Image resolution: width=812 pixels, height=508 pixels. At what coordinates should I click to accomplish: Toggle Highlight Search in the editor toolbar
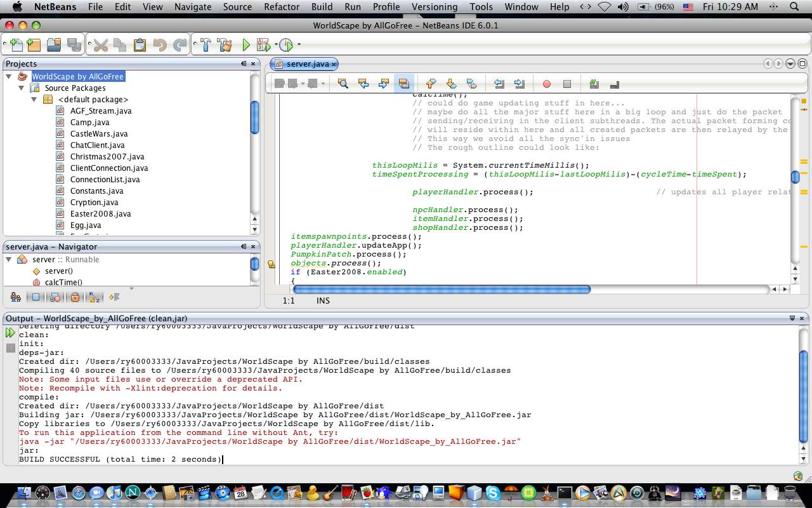(x=404, y=83)
